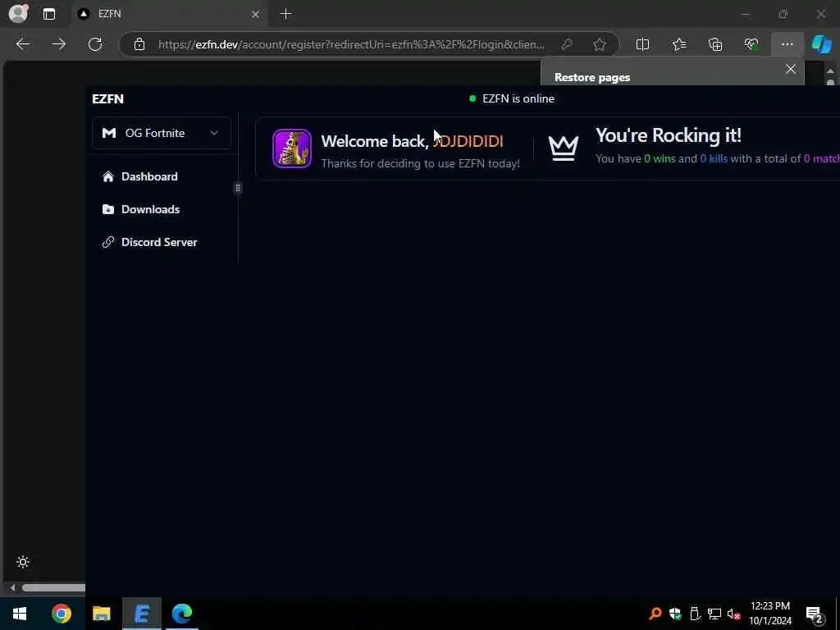This screenshot has height=630, width=840.
Task: Close the Restore pages popup
Action: pos(790,69)
